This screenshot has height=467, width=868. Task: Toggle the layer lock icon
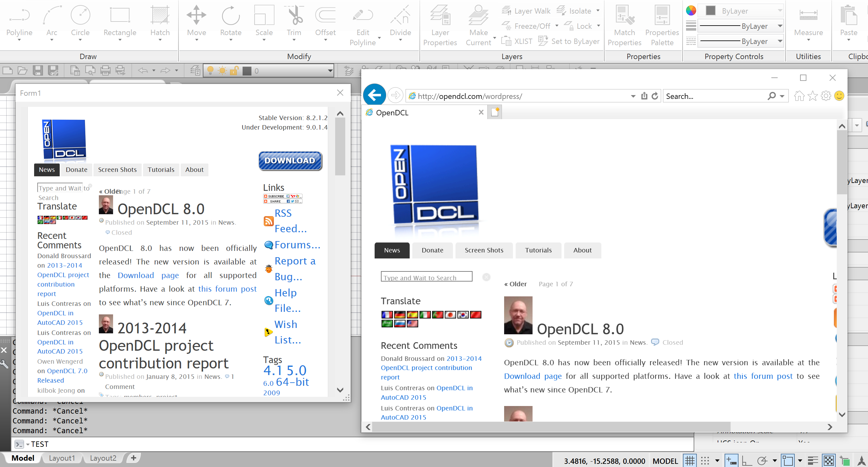click(x=234, y=71)
